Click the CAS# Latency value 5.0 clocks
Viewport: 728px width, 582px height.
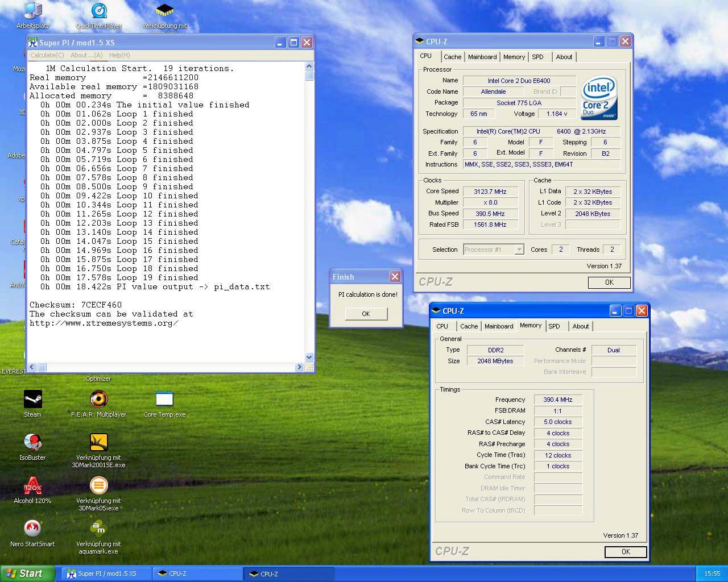558,422
